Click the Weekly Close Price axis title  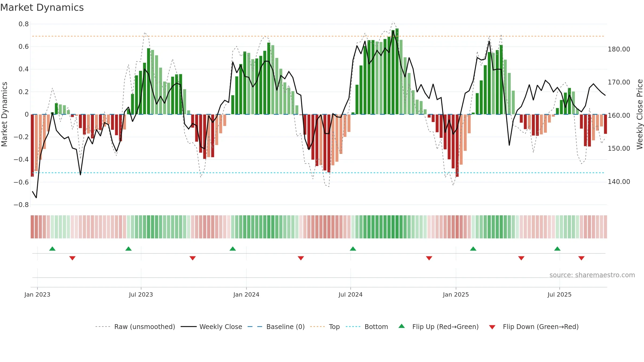(640, 114)
